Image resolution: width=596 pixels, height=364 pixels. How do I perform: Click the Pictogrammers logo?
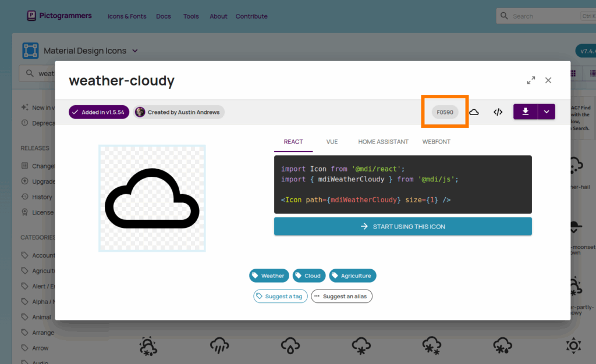pos(59,16)
